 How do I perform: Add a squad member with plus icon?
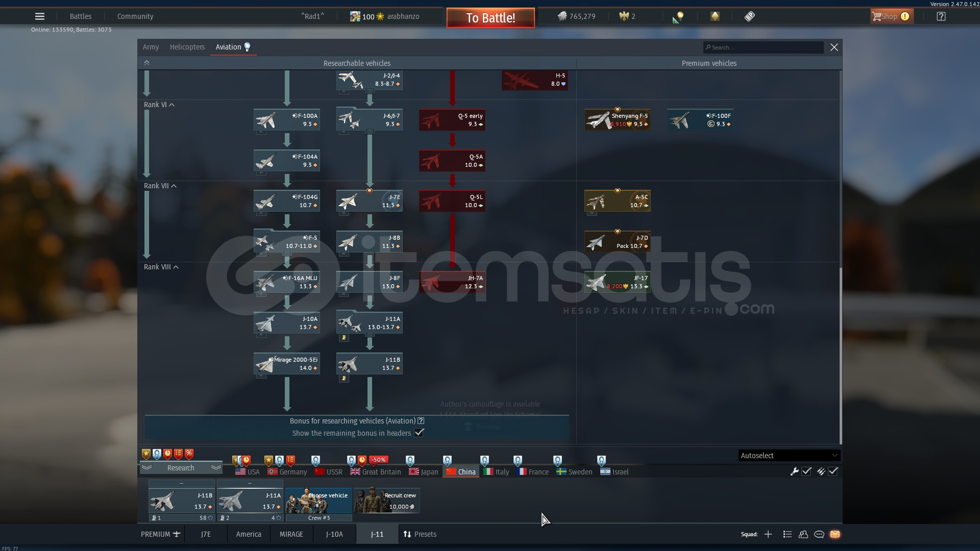768,534
